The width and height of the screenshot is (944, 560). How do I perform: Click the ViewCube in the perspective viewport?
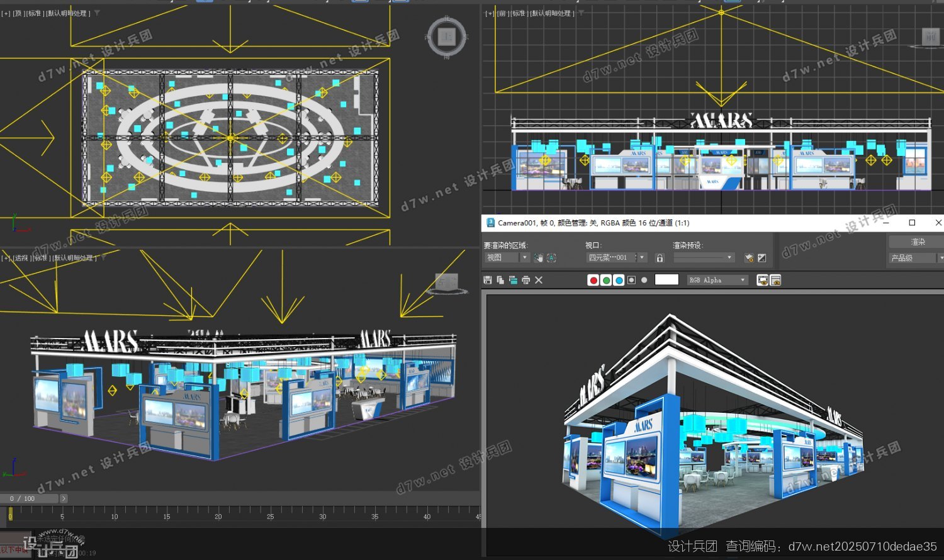447,283
